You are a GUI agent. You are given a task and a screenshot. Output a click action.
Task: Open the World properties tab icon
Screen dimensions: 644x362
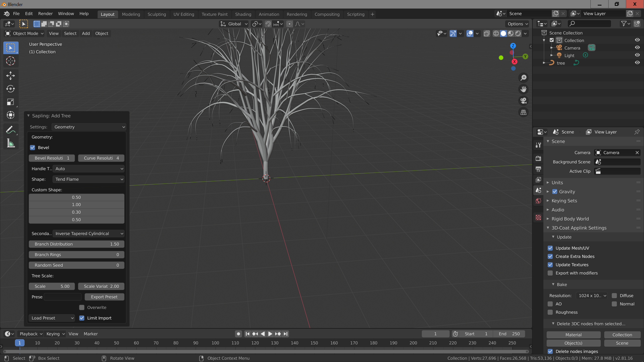coord(538,201)
